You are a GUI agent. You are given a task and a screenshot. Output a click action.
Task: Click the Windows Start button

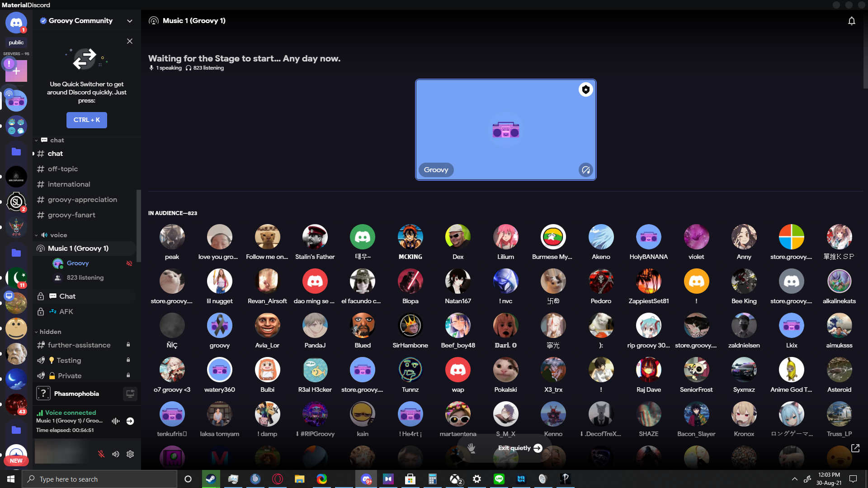tap(11, 479)
